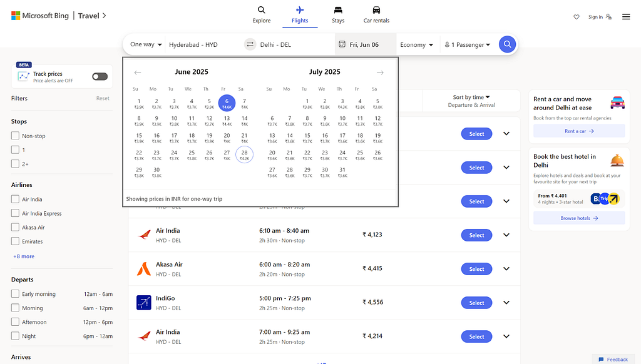The width and height of the screenshot is (641, 364).
Task: Click the hotel bell icon
Action: [x=617, y=161]
